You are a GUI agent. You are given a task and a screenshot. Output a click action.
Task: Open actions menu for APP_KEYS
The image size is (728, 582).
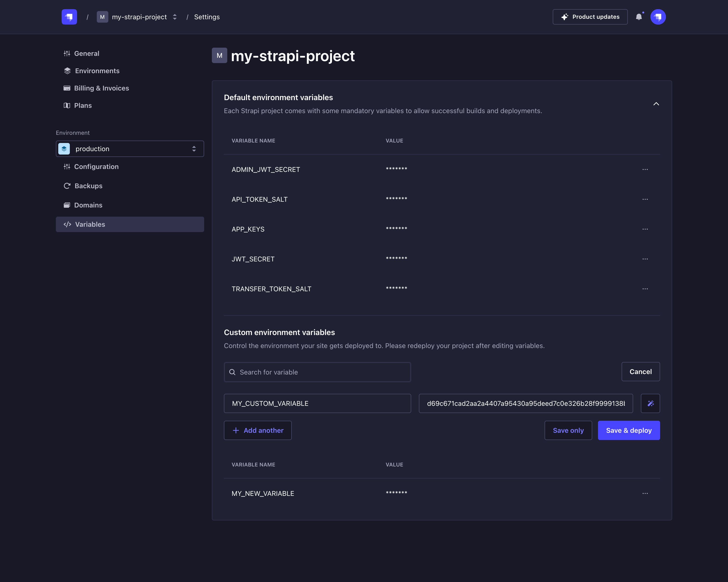pos(645,229)
